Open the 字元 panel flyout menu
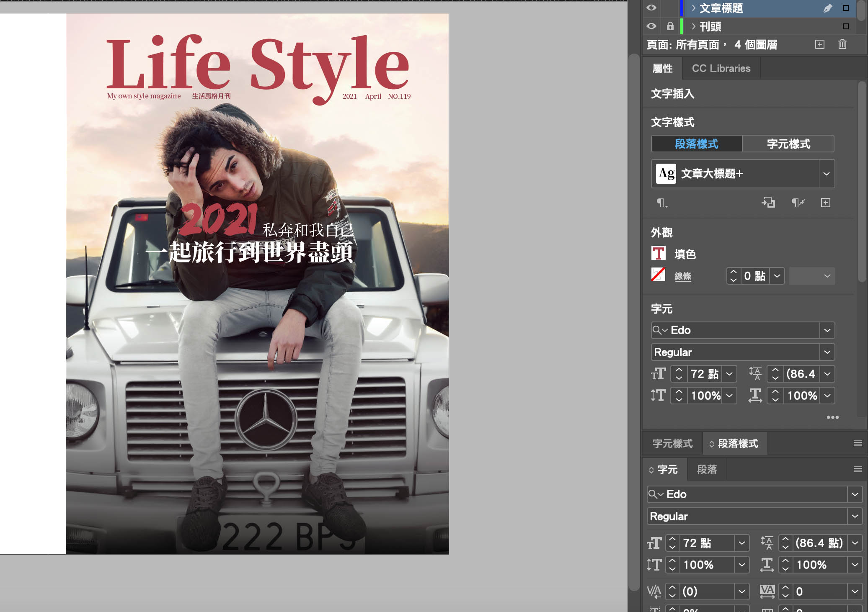The width and height of the screenshot is (868, 612). 858,469
